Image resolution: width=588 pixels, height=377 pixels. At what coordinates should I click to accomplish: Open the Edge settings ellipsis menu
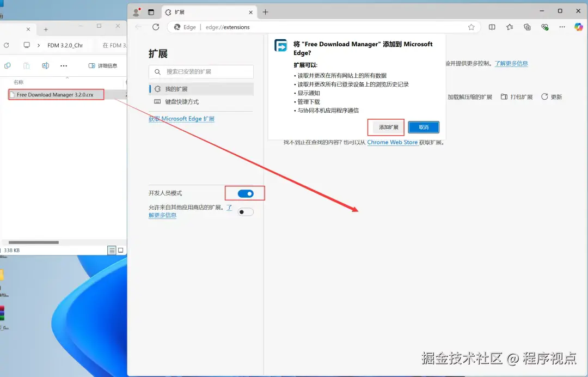562,27
